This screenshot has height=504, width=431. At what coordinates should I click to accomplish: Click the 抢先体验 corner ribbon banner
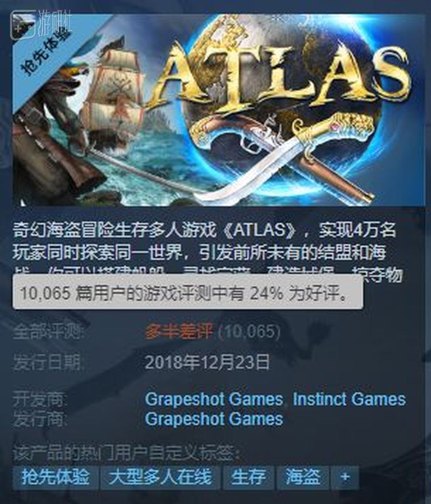click(x=44, y=51)
